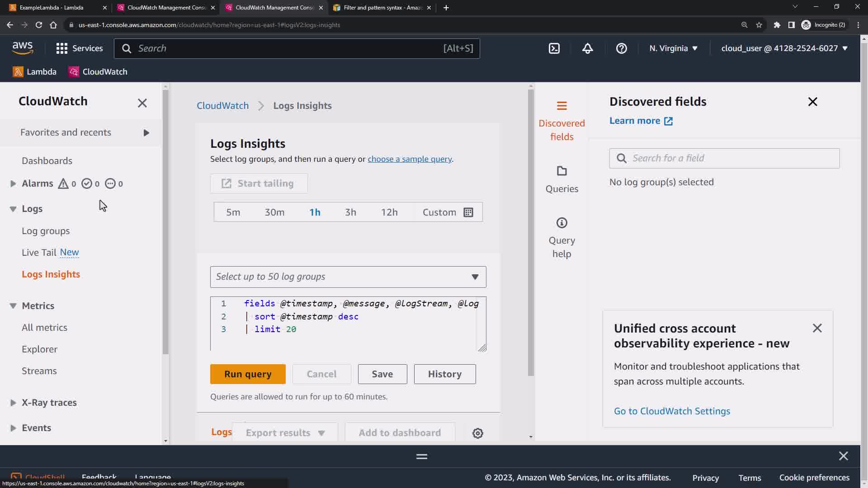Expand the X-Ray traces sidebar section
Screen dimensions: 868x488
[13, 403]
